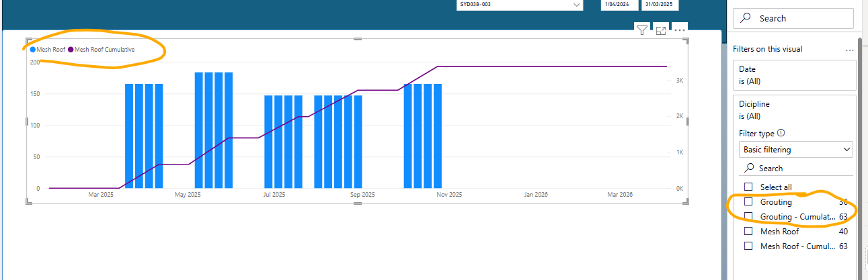The image size is (868, 280).
Task: Tick the Grouting checkbox
Action: (748, 201)
